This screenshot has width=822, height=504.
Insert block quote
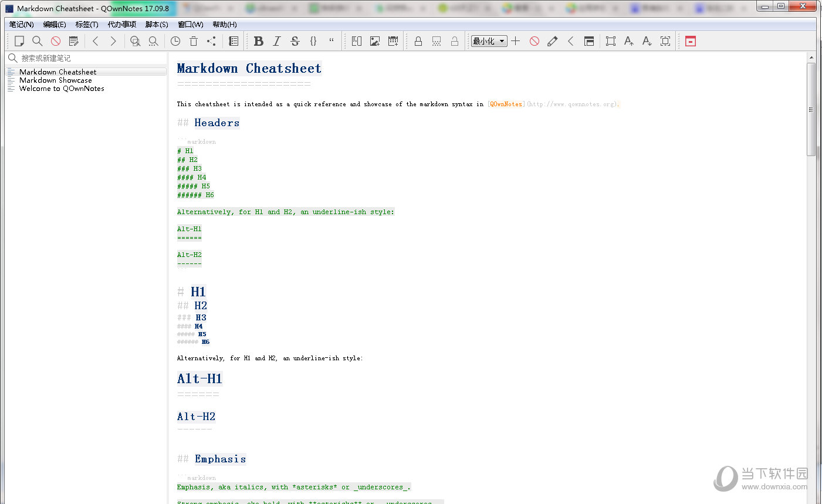click(331, 41)
